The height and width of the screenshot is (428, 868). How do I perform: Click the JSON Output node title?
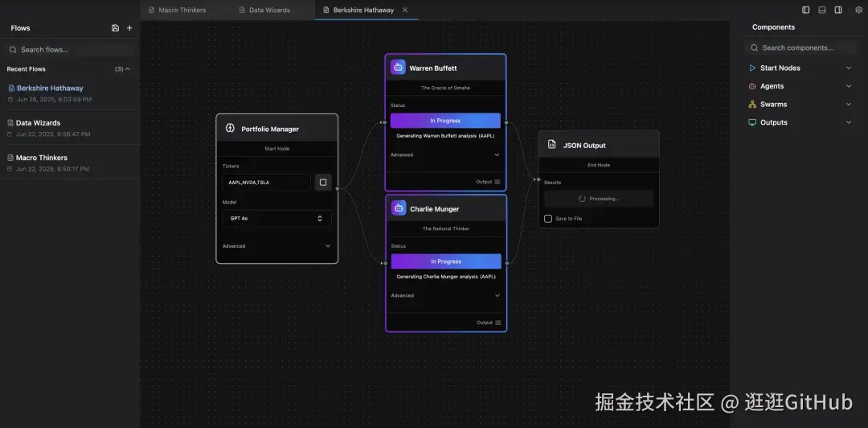pyautogui.click(x=584, y=146)
